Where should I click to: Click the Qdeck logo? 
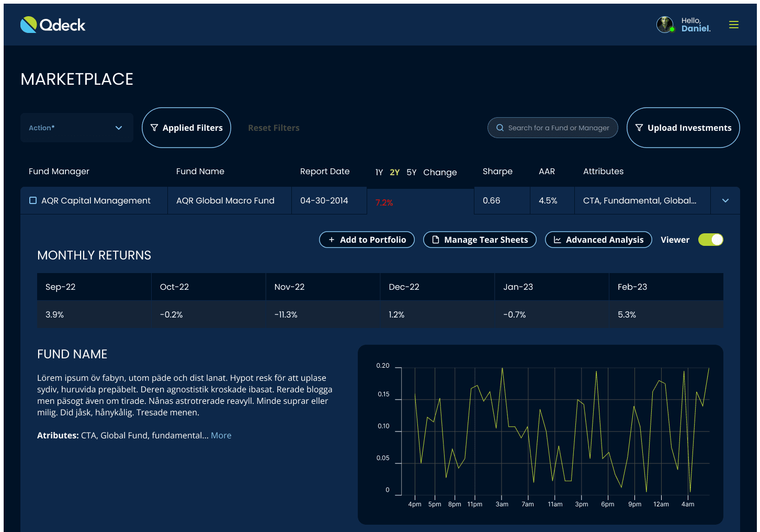[x=53, y=25]
